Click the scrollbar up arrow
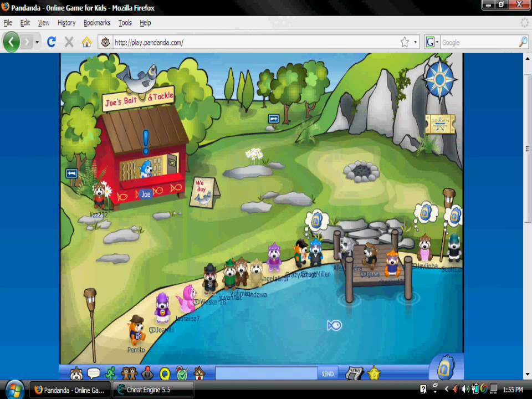 [527, 58]
